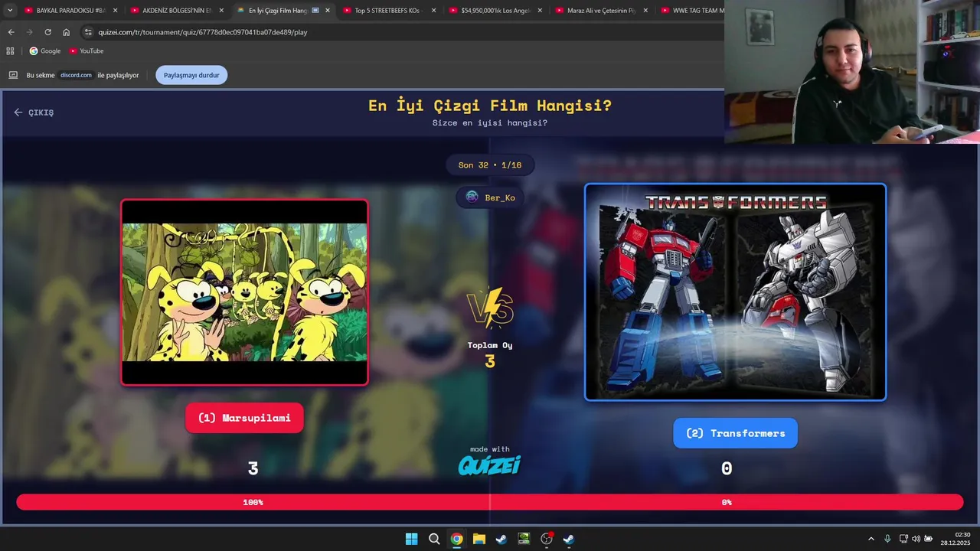Select the Marsupilami cartoon image
The image size is (980, 551).
(x=244, y=292)
